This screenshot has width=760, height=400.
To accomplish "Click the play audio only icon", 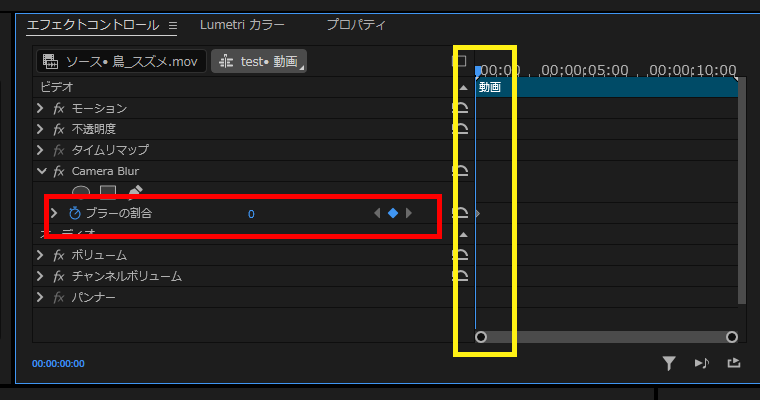I will [x=701, y=363].
